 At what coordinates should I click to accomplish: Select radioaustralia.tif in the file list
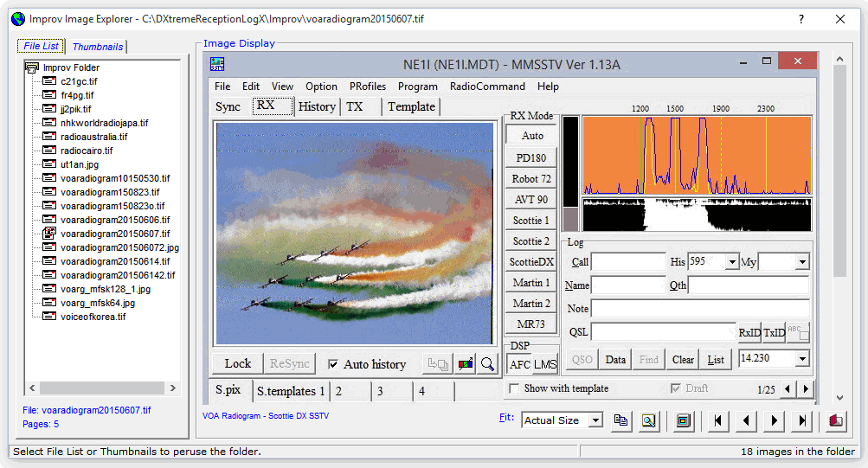point(93,137)
